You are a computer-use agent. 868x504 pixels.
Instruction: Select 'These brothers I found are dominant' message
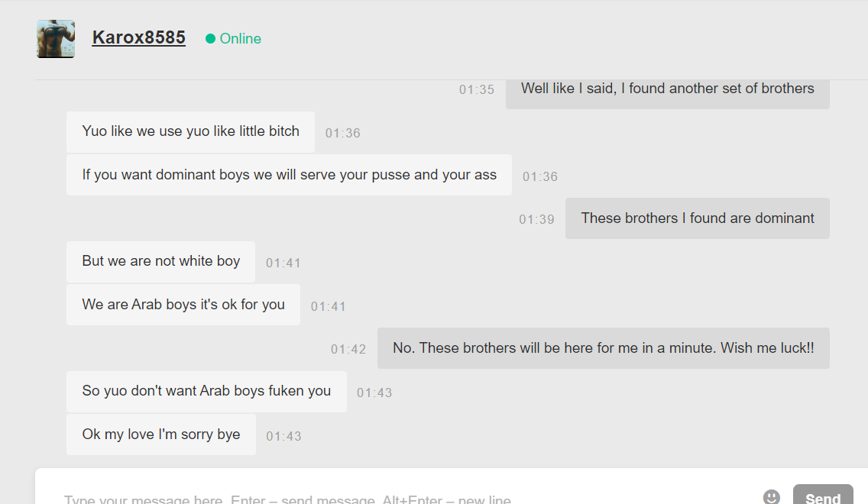click(x=698, y=218)
